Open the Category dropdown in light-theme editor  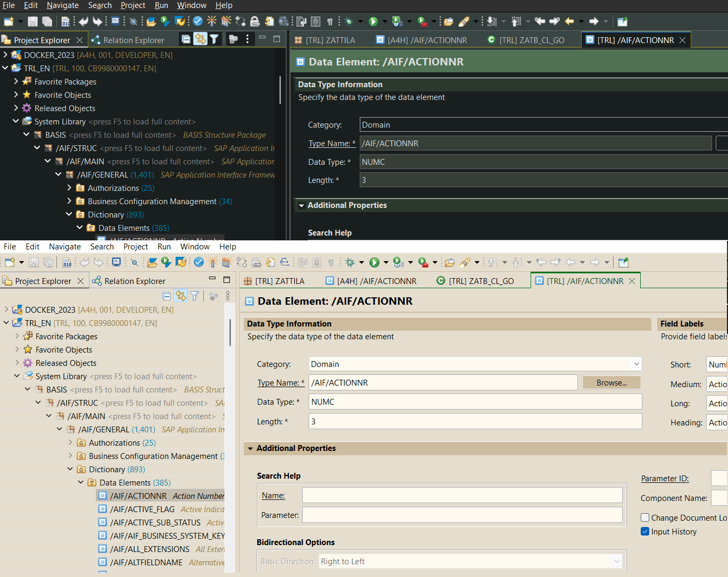[x=636, y=364]
